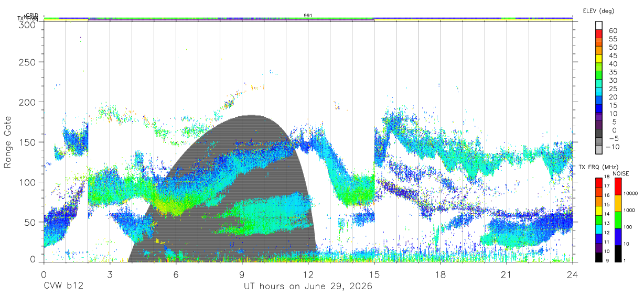644x297 pixels.
Task: Click the ELEV scale label 30
Action: [x=613, y=80]
